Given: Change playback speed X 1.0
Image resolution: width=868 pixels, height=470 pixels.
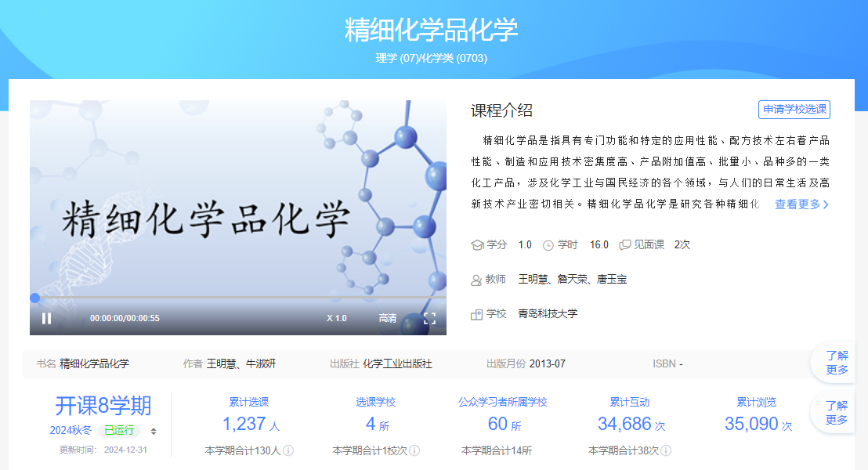Looking at the screenshot, I should (337, 318).
